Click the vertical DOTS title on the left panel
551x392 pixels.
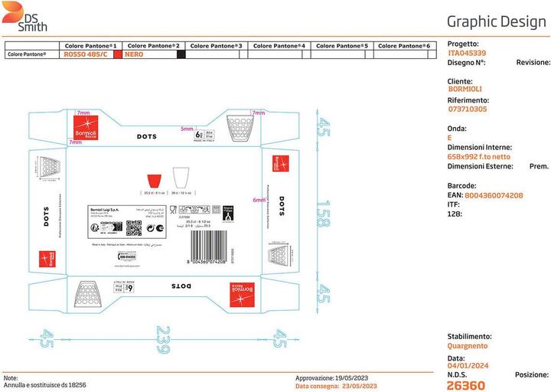46,217
